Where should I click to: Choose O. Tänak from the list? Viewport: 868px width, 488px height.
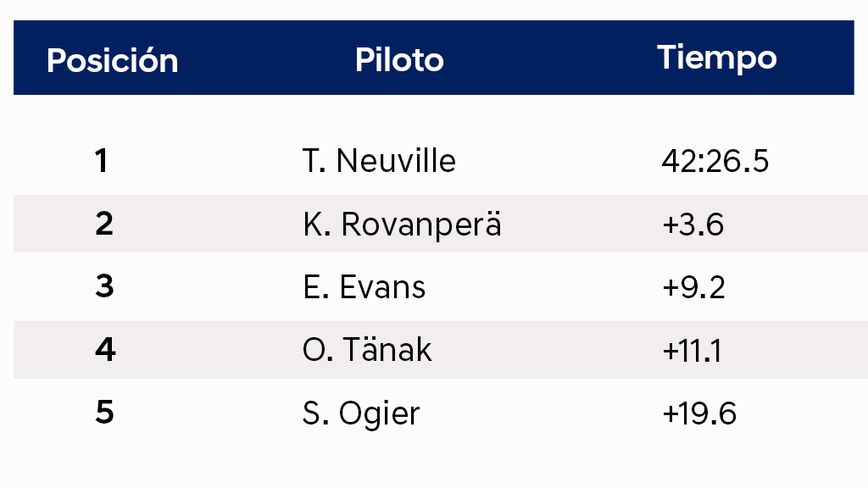coord(367,350)
